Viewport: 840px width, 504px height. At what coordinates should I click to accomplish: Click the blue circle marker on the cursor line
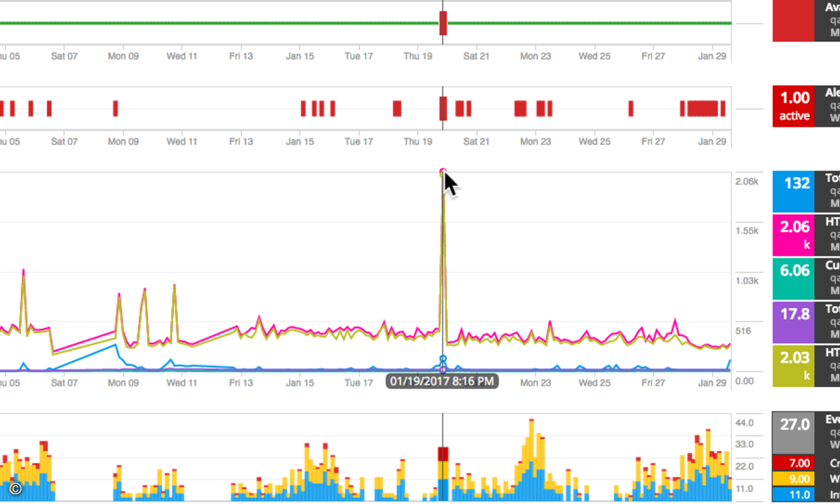click(x=442, y=359)
